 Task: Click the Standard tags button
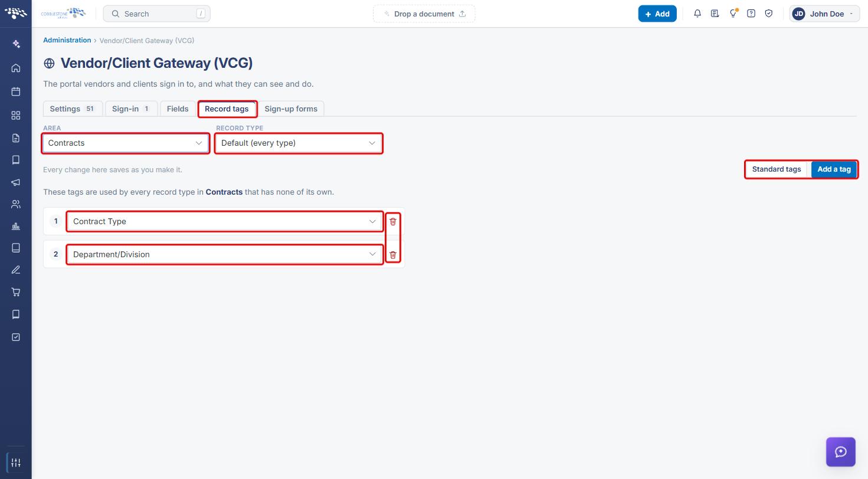pos(777,169)
